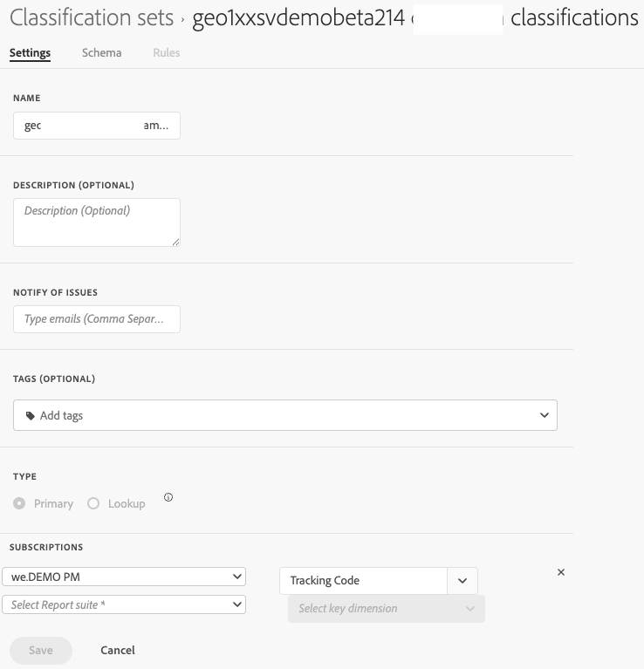This screenshot has width=644, height=669.
Task: Click the Cancel button
Action: pos(118,650)
